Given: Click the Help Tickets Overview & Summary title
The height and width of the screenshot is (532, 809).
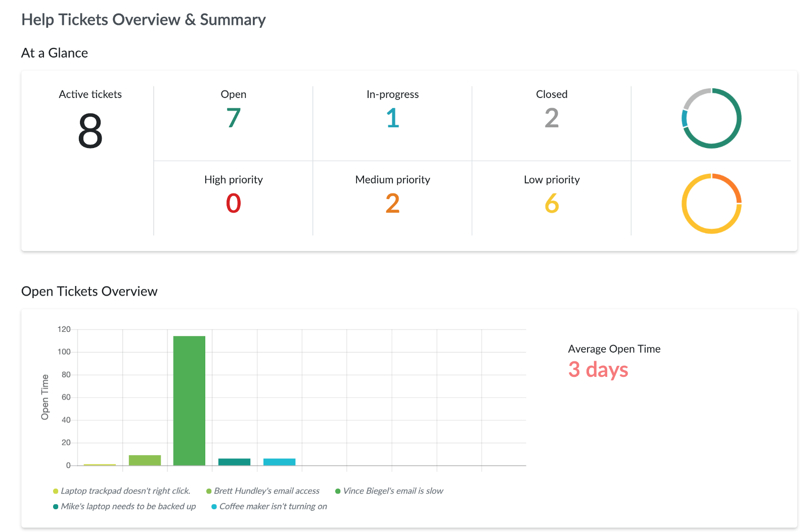Looking at the screenshot, I should point(144,20).
